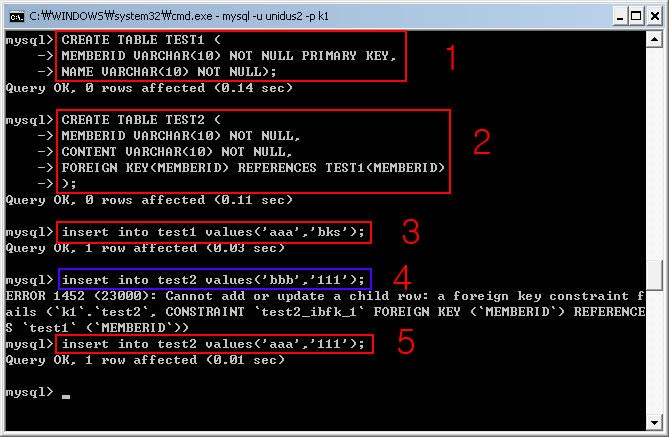Click the ERROR 1452 message text
This screenshot has height=437, width=669.
325,312
